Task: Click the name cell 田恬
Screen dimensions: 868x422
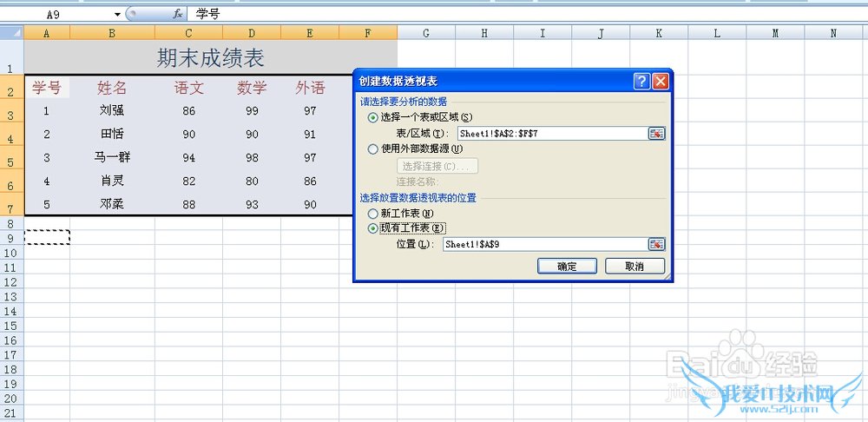Action: [x=112, y=134]
